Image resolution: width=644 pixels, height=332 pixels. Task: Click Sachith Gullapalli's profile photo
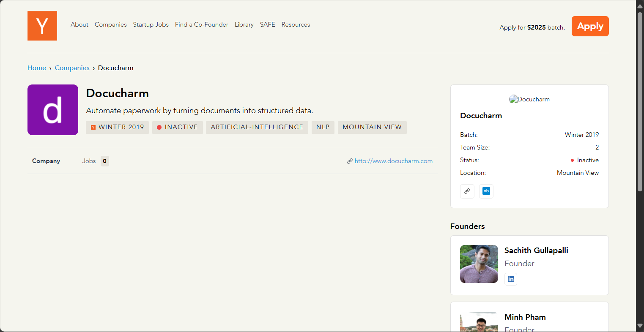479,264
